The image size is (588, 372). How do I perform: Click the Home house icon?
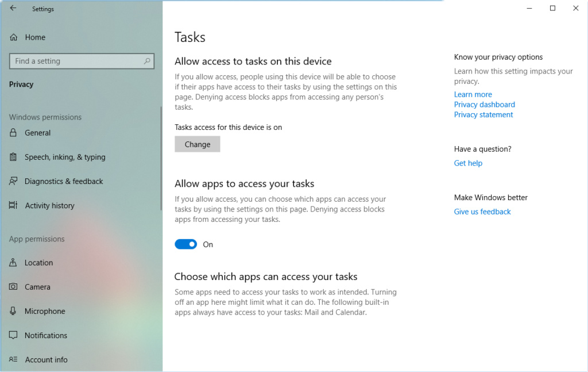(14, 37)
